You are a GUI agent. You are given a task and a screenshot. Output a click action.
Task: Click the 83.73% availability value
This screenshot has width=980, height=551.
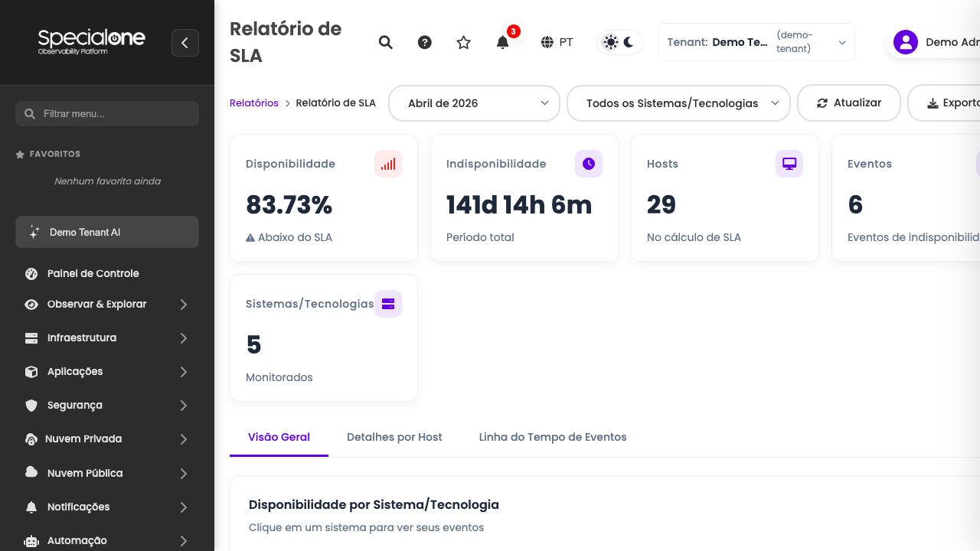click(289, 205)
